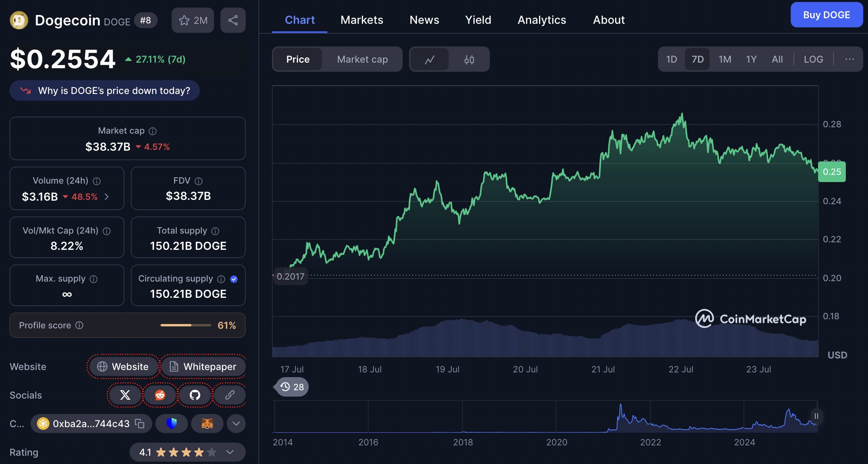868x464 pixels.
Task: Open Market cap info tooltip icon
Action: [153, 131]
